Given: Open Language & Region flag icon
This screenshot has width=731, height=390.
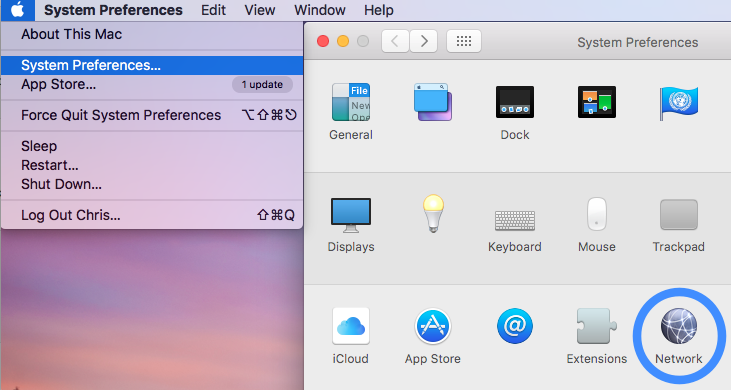Looking at the screenshot, I should tap(679, 103).
